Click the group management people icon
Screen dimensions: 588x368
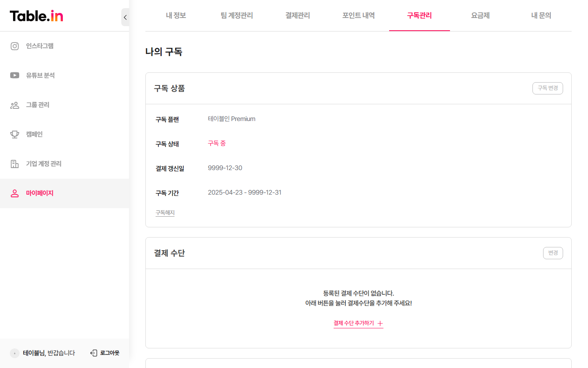click(x=15, y=105)
